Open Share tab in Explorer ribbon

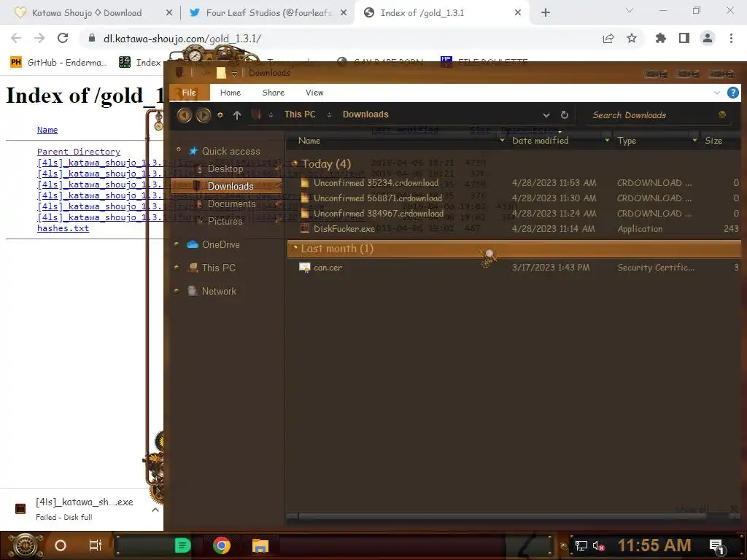[273, 93]
